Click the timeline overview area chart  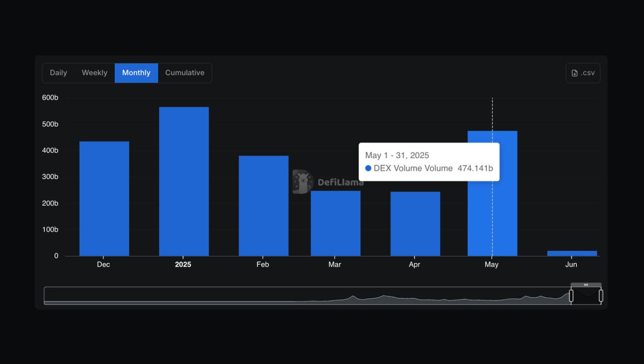pos(307,296)
